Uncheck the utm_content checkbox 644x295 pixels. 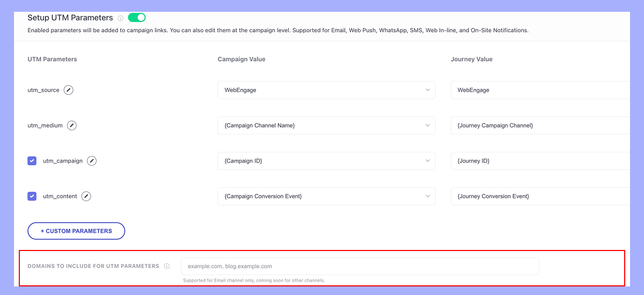point(32,196)
